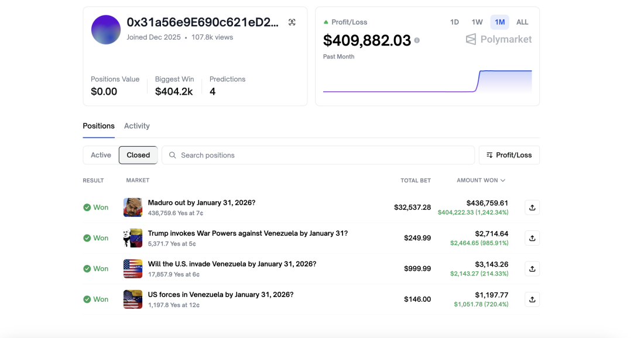Switch chart to ALL time range
Image resolution: width=644 pixels, height=338 pixels.
coord(522,22)
